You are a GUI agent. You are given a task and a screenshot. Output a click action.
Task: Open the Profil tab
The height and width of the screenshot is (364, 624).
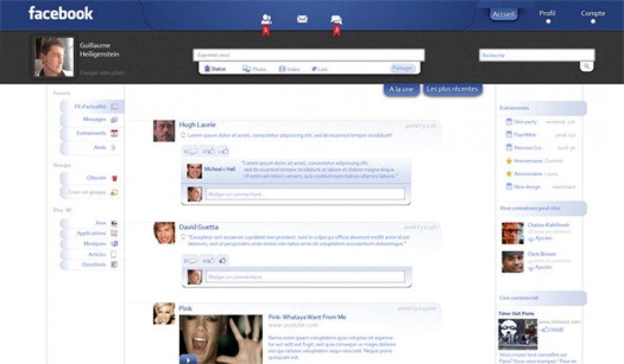[547, 13]
